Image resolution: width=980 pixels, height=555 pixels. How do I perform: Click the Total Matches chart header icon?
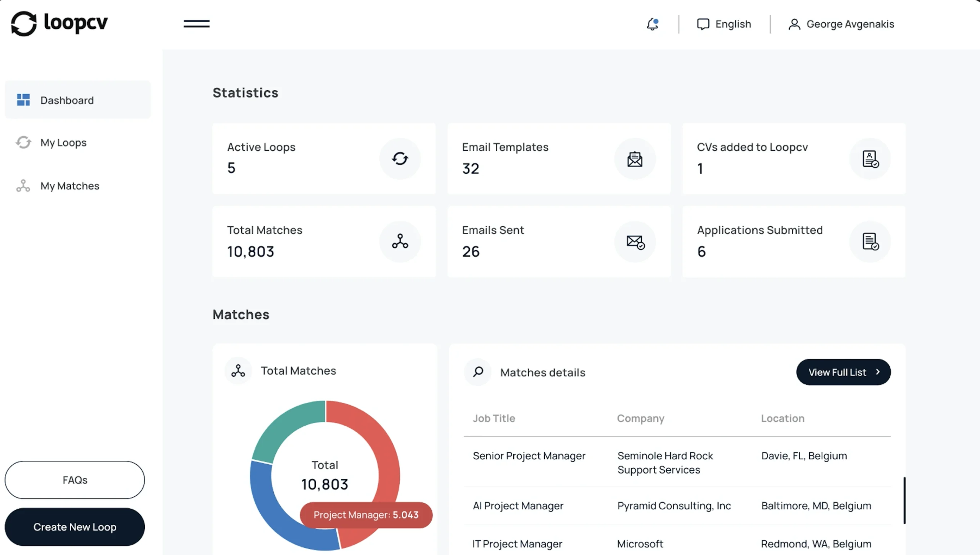click(238, 371)
